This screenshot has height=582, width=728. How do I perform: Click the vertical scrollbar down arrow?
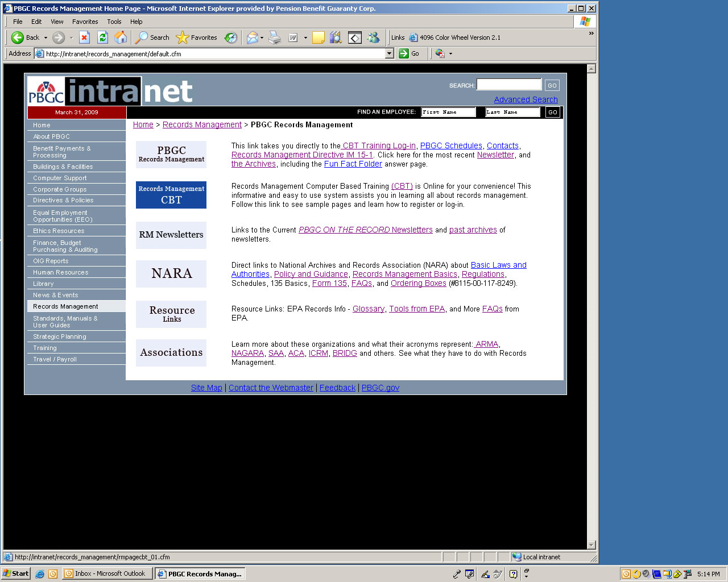591,545
